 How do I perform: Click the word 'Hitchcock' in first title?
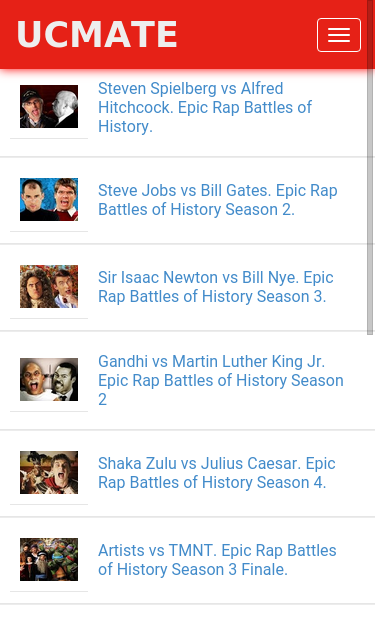pyautogui.click(x=134, y=108)
